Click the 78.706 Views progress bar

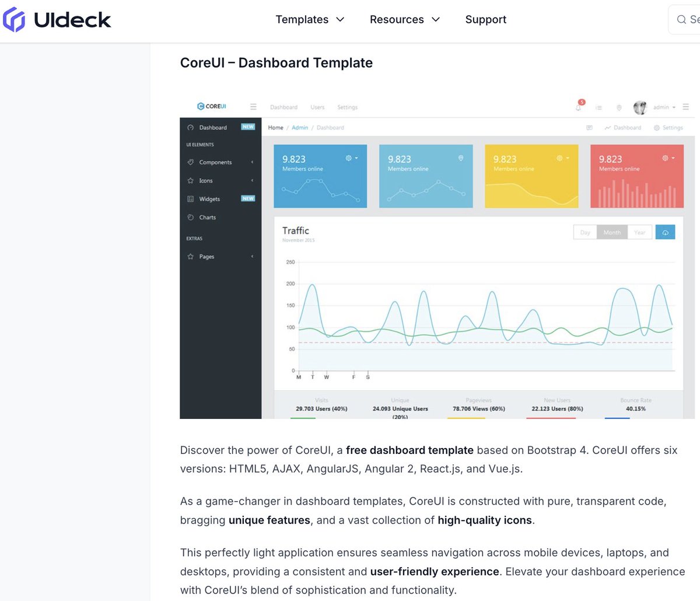point(466,418)
